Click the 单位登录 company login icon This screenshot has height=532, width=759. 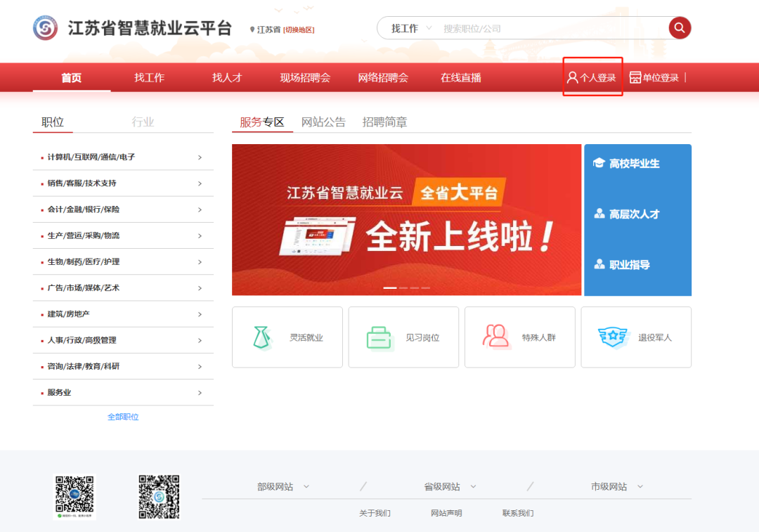point(635,77)
